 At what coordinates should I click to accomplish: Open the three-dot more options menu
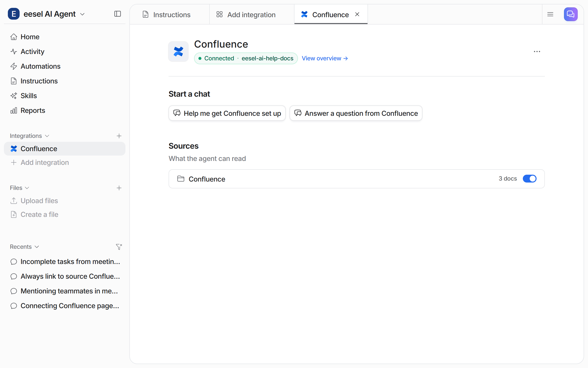[x=537, y=52]
